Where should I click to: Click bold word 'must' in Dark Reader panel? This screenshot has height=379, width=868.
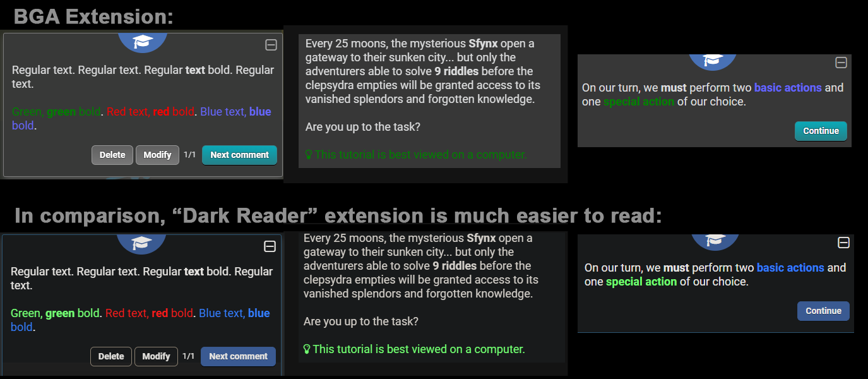pos(676,268)
